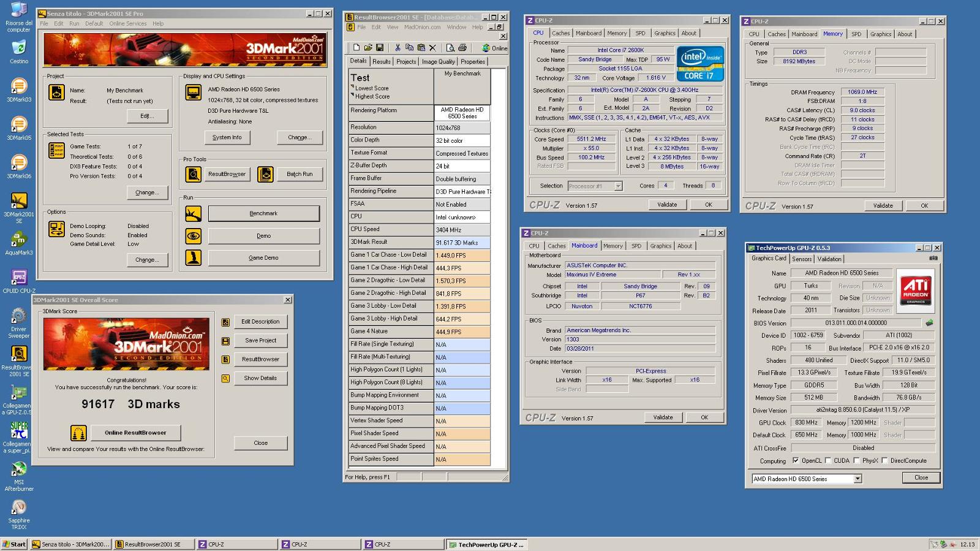Image resolution: width=980 pixels, height=551 pixels.
Task: Click Online ResultBrowser button in Overall Score
Action: pos(135,433)
